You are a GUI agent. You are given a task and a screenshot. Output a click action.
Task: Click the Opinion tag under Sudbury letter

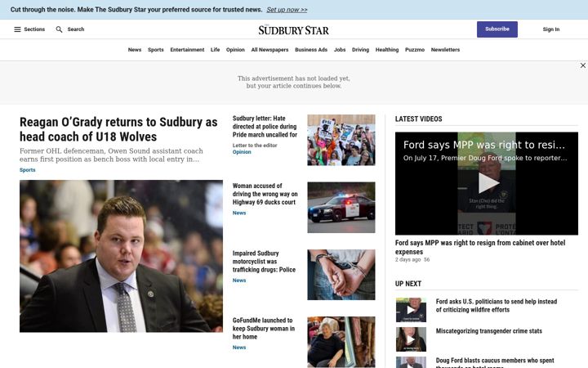[242, 152]
